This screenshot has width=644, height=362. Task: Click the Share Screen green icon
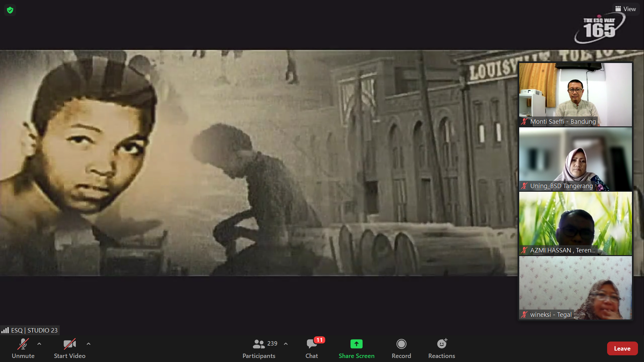(x=356, y=344)
